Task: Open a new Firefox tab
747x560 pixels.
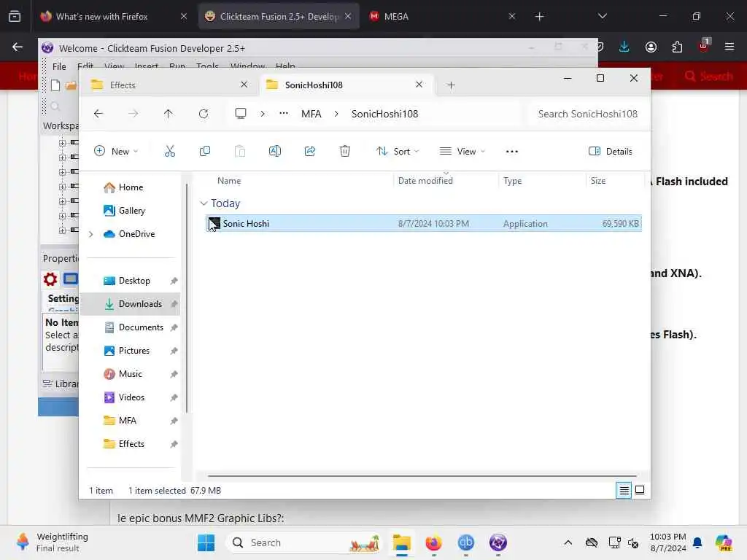Action: (x=539, y=17)
